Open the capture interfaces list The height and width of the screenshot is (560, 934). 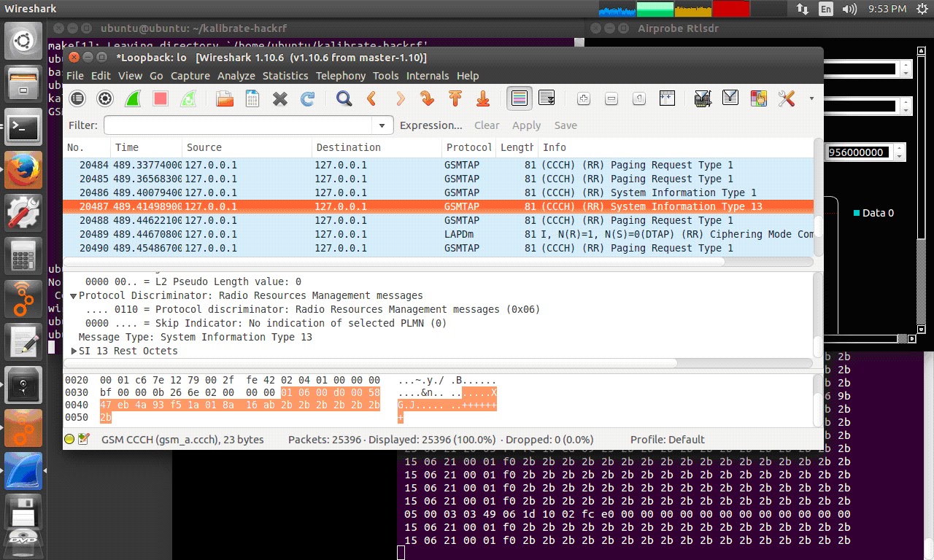pyautogui.click(x=77, y=98)
